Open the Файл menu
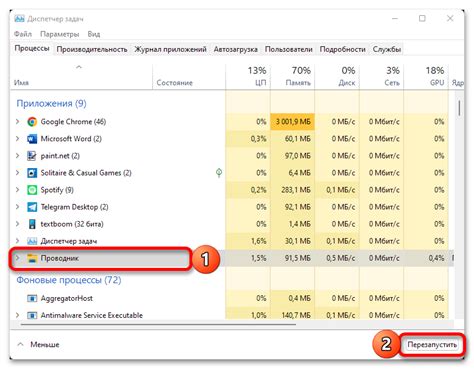Viewport: 474px width, 369px height. 23,34
